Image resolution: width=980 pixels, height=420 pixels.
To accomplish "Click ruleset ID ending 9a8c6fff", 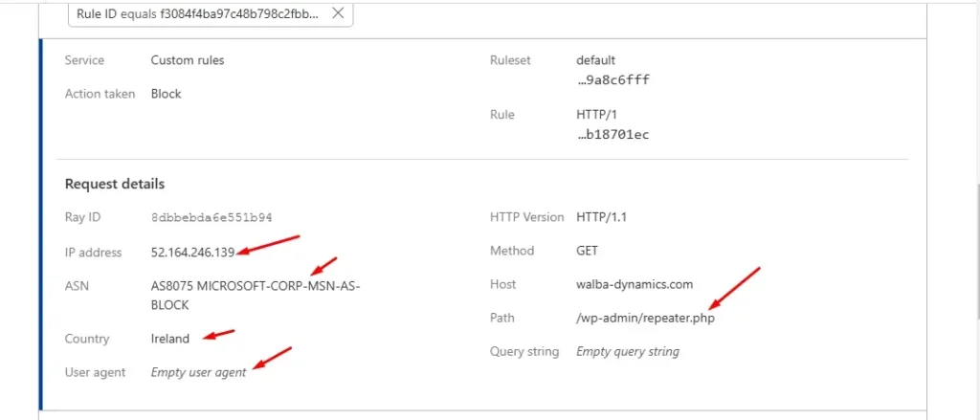I will (612, 80).
